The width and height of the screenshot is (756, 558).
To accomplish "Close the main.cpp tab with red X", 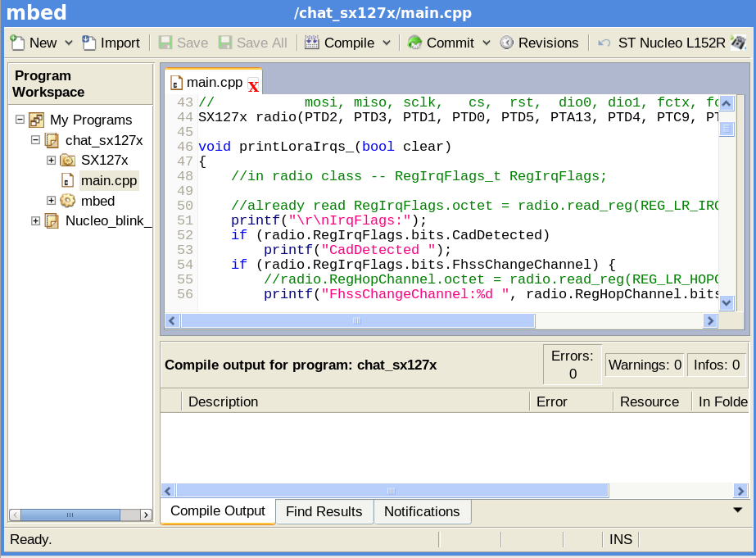I will coord(253,85).
